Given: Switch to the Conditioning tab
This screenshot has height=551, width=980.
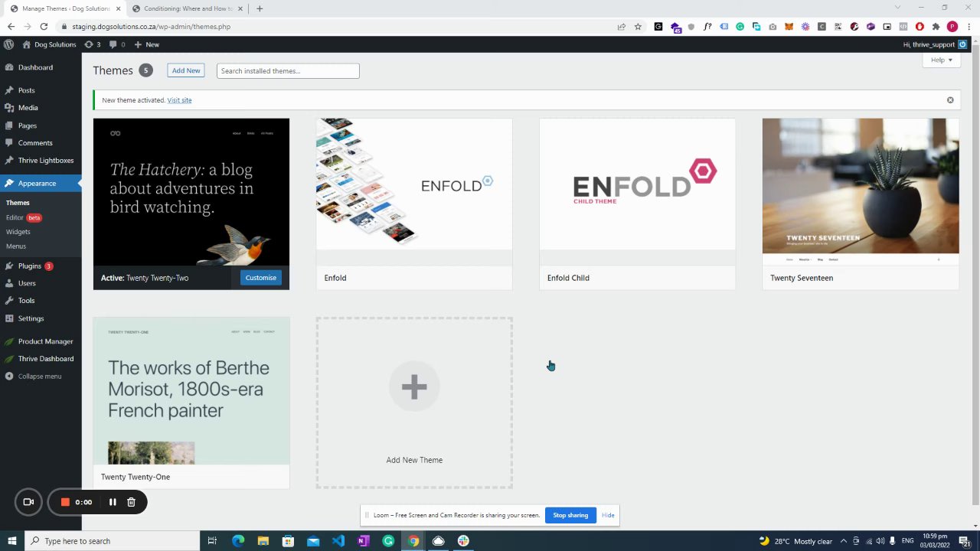Looking at the screenshot, I should [x=188, y=8].
